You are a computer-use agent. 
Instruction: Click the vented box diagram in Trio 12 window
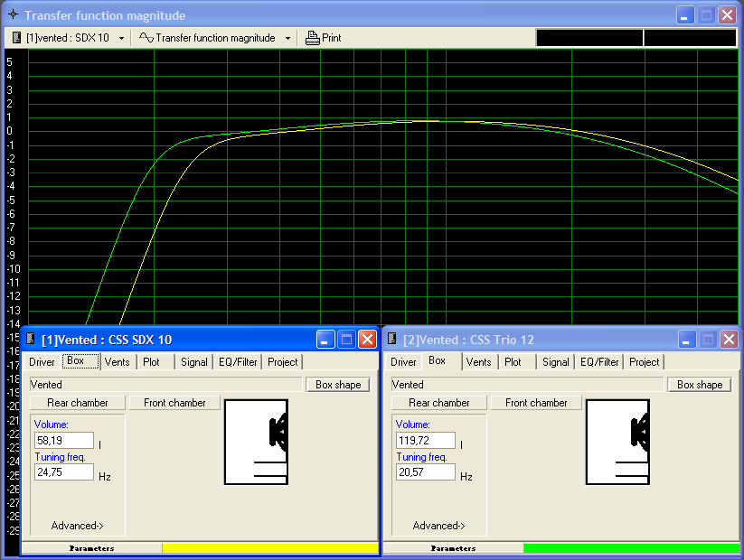pos(617,442)
